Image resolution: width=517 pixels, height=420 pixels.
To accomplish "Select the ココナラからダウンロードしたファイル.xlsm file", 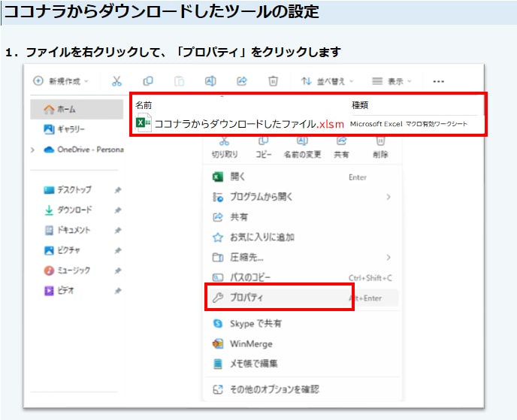I will pos(249,124).
